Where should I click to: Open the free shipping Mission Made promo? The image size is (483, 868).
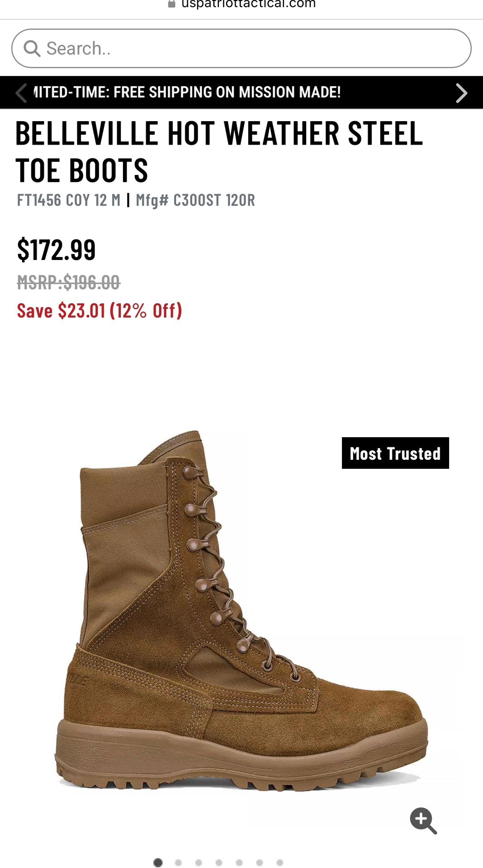point(187,92)
